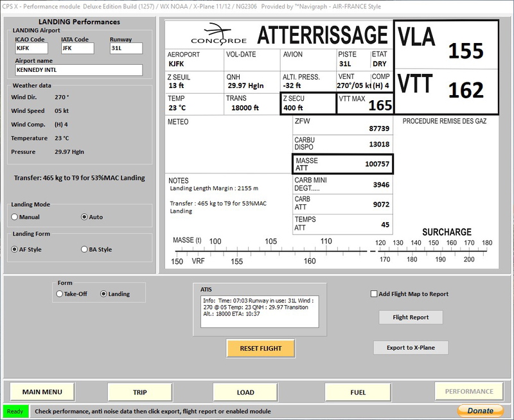Generate the Flight Report

tap(412, 317)
